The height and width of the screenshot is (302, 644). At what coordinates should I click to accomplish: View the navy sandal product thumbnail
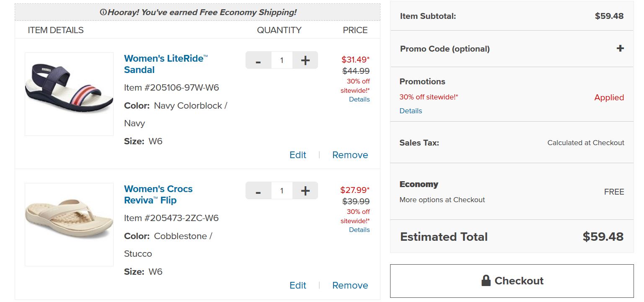[69, 94]
